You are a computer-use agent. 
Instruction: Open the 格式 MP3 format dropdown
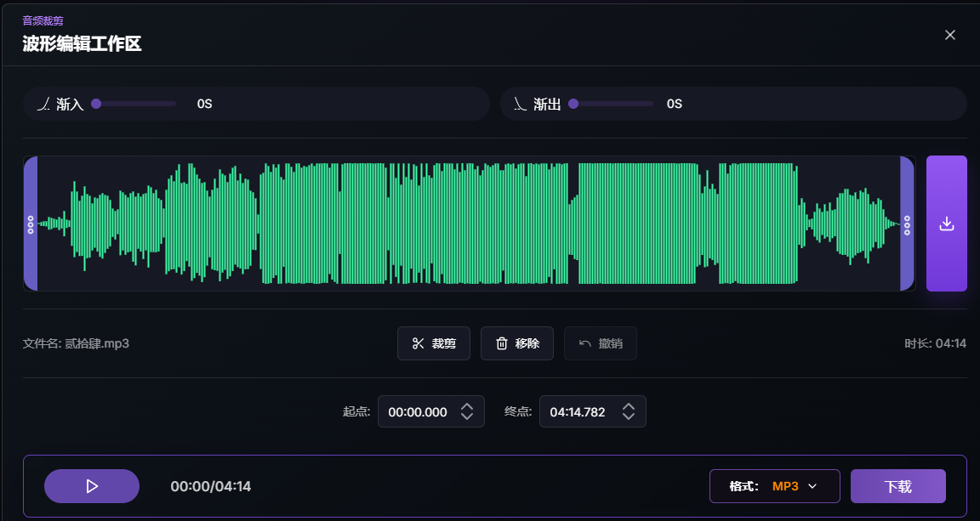(774, 486)
